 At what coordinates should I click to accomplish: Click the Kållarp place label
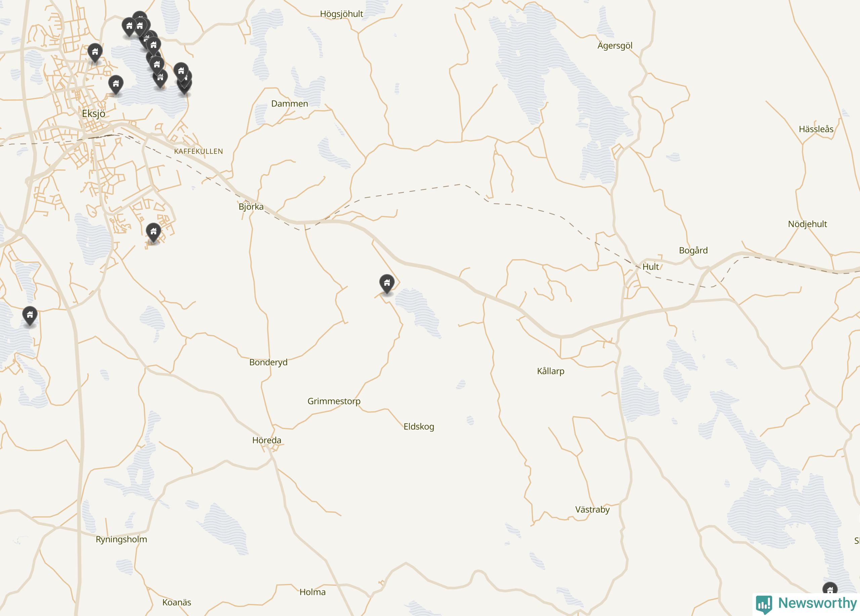(x=551, y=371)
